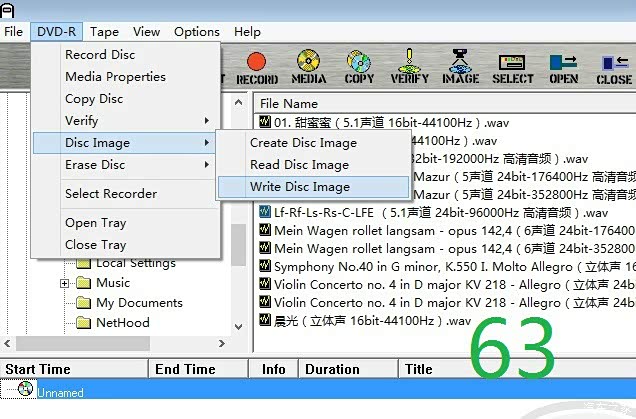Select the My Documents folder
The height and width of the screenshot is (419, 636).
139,303
